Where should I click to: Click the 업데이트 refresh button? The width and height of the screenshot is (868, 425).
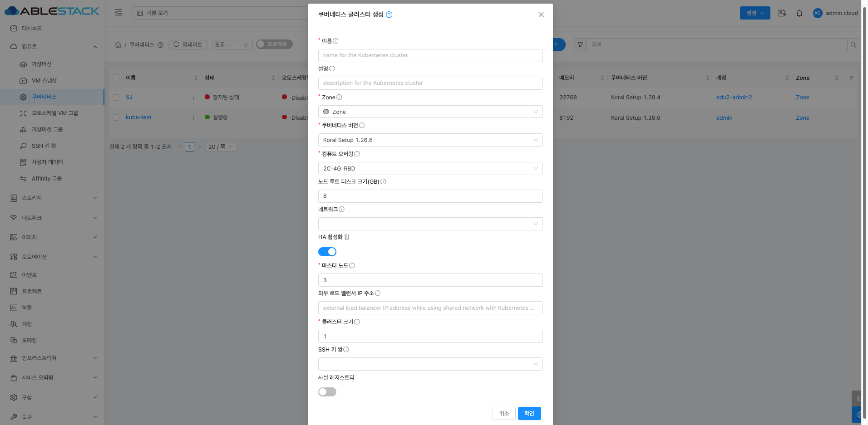coord(188,44)
